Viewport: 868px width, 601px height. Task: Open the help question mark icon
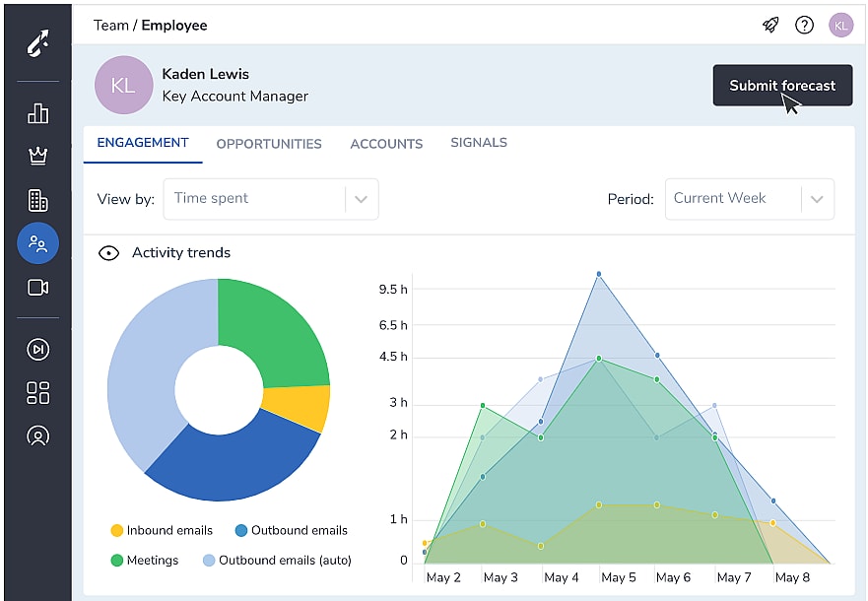[x=804, y=26]
